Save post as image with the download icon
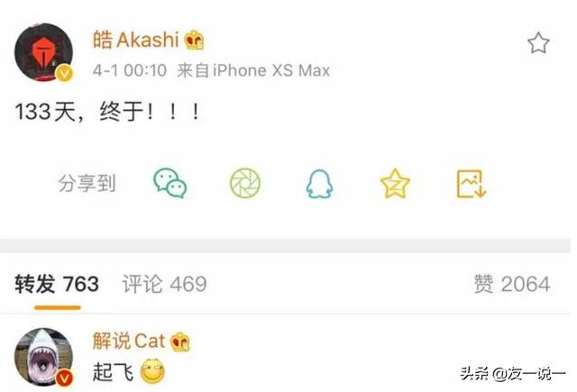The image size is (577, 392). [x=472, y=184]
